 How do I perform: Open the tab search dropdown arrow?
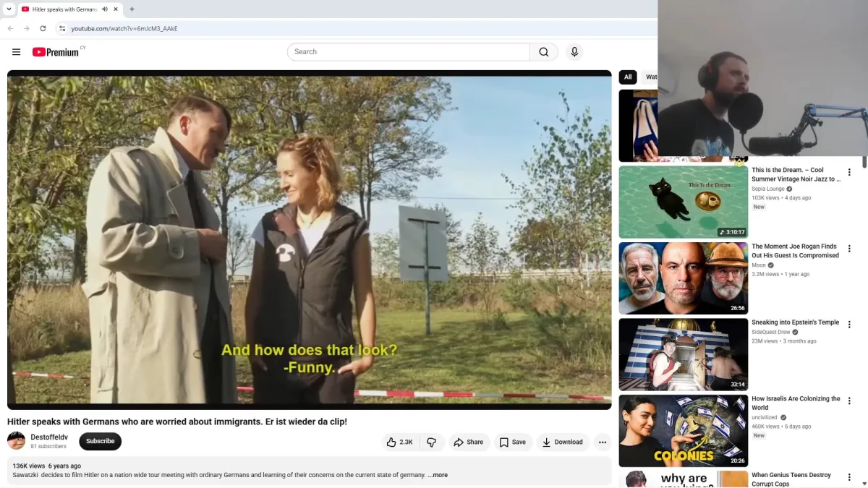(9, 9)
